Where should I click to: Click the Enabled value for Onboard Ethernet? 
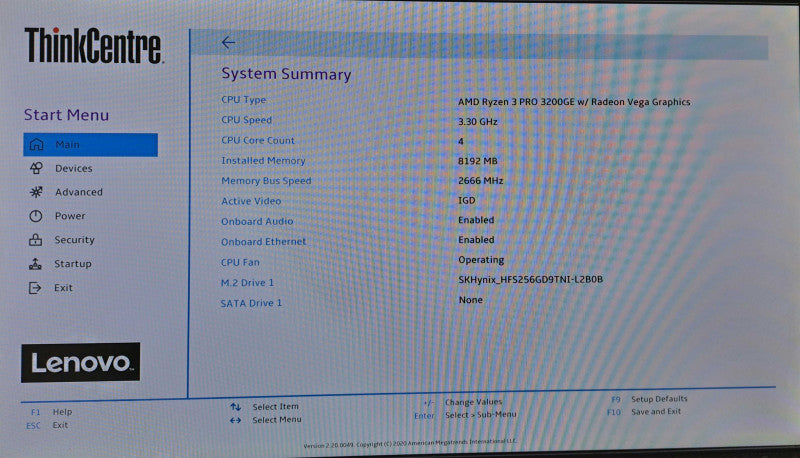tap(476, 240)
